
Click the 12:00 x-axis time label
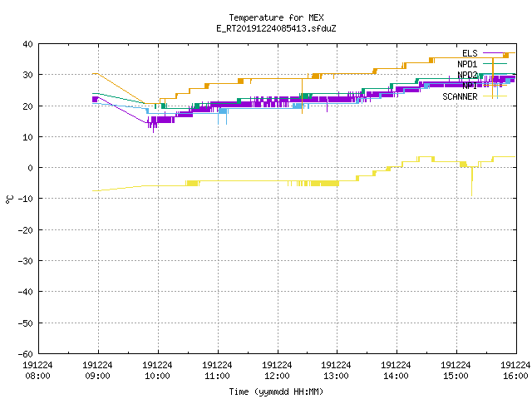coord(277,376)
